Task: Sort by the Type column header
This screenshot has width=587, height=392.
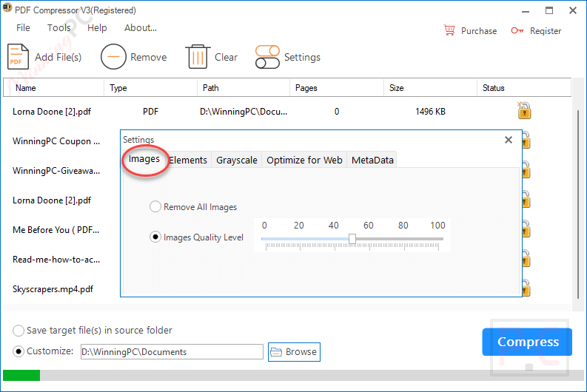Action: tap(150, 88)
